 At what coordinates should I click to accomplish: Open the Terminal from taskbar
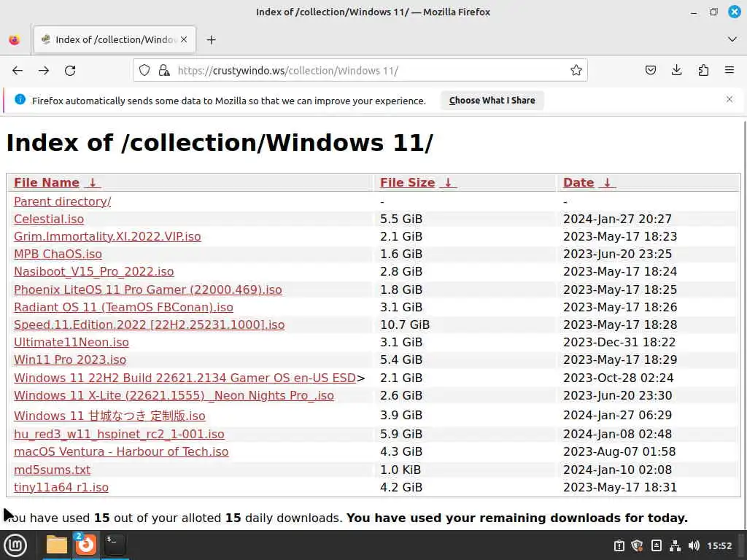click(115, 545)
